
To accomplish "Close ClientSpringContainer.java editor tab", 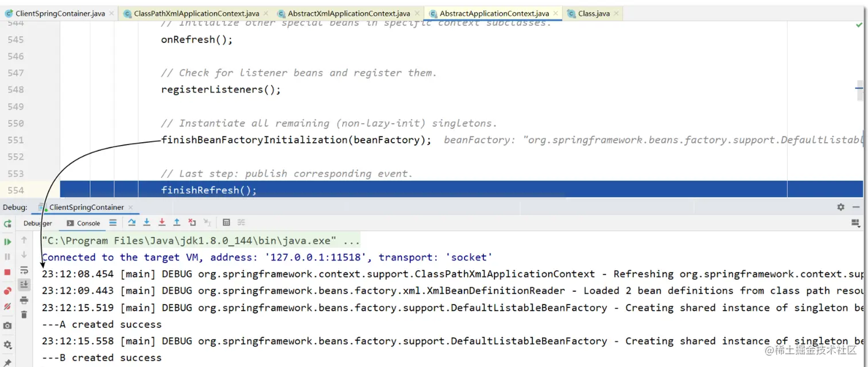I will (111, 13).
